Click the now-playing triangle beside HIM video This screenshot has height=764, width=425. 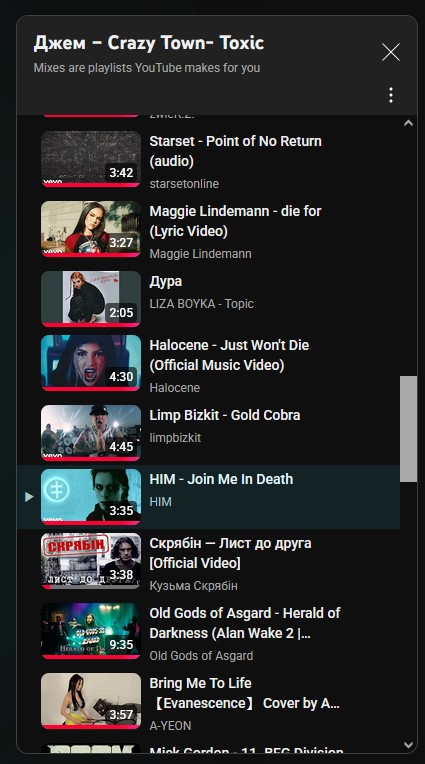tap(29, 497)
